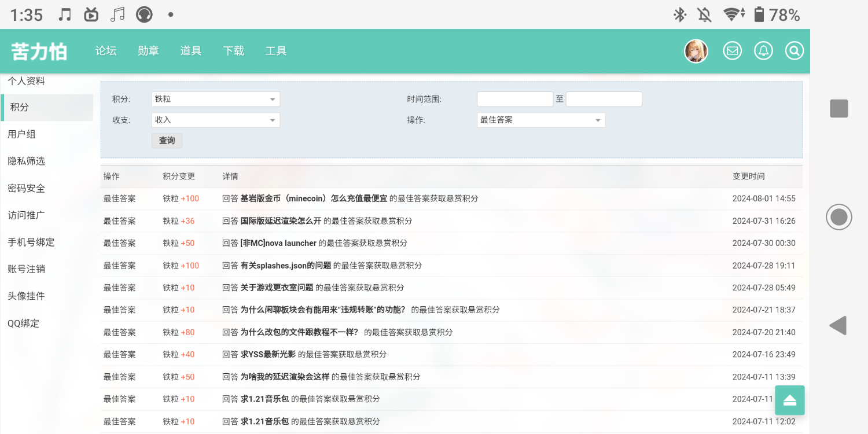
Task: Expand the 积分 dropdown showing 铁粒
Action: 216,99
